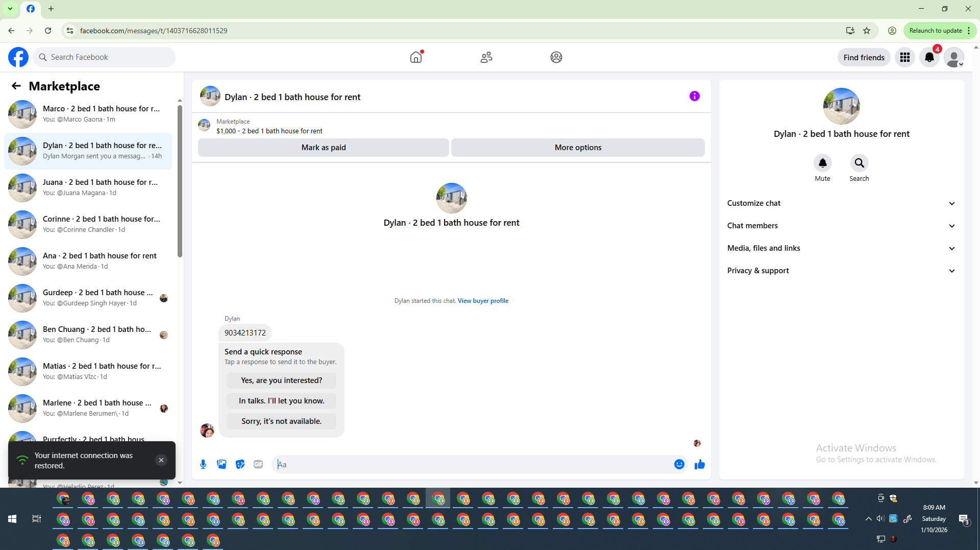Image resolution: width=980 pixels, height=550 pixels.
Task: Attach a photo file icon
Action: point(222,464)
